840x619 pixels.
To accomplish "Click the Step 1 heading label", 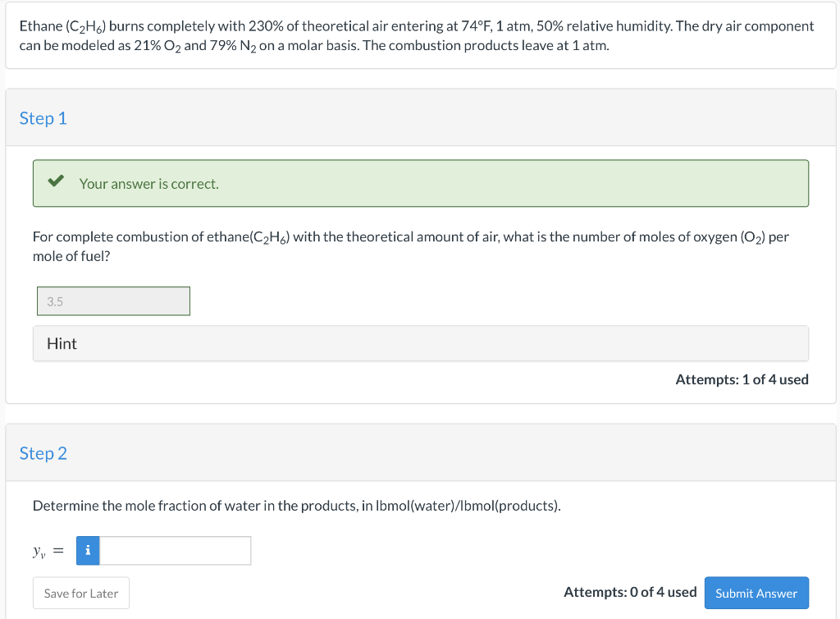I will [x=43, y=117].
